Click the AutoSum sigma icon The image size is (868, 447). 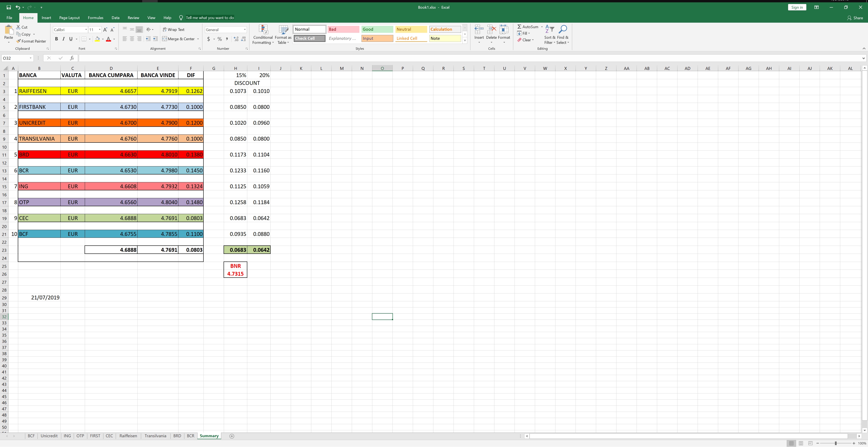click(519, 27)
